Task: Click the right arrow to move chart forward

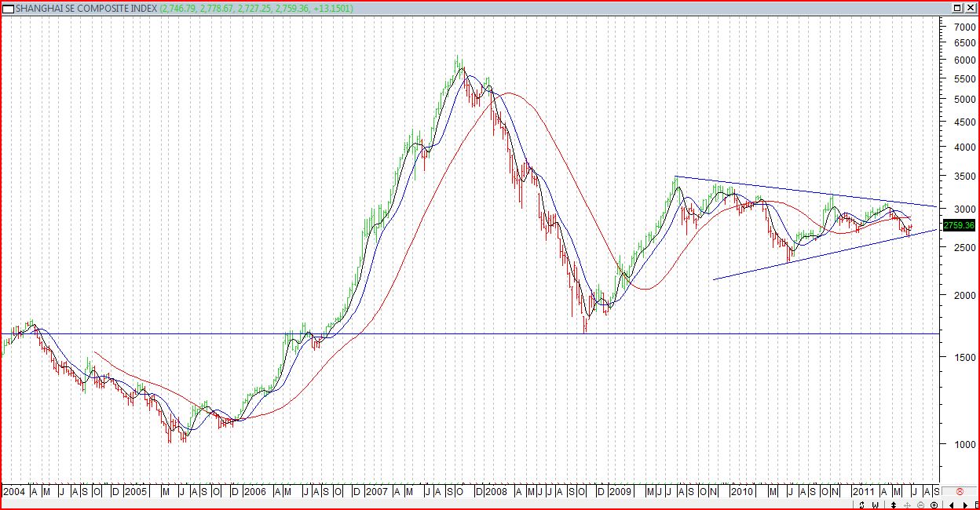Action: point(965,505)
